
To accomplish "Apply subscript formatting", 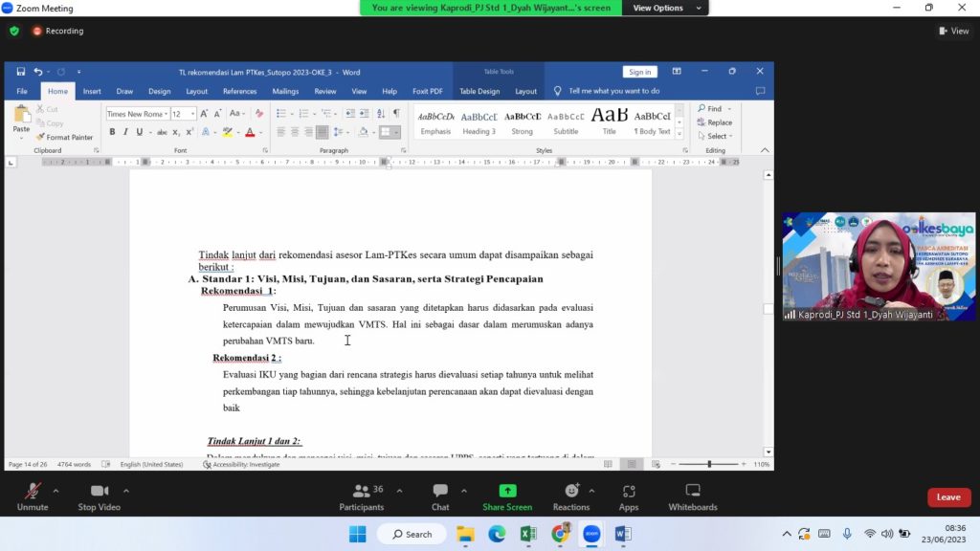I will pyautogui.click(x=176, y=132).
